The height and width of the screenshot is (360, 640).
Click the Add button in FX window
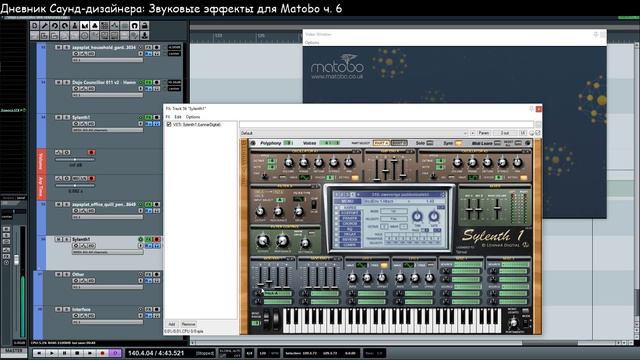pyautogui.click(x=172, y=324)
